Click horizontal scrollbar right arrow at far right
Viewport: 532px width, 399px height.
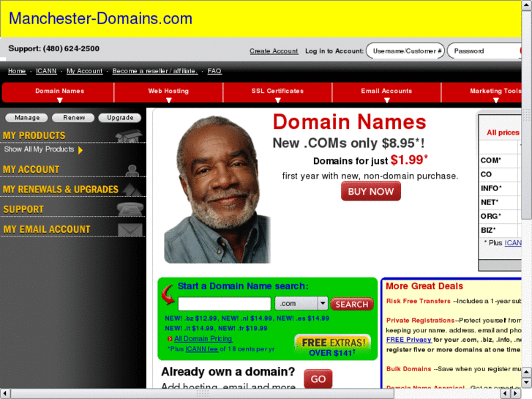pyautogui.click(x=516, y=394)
